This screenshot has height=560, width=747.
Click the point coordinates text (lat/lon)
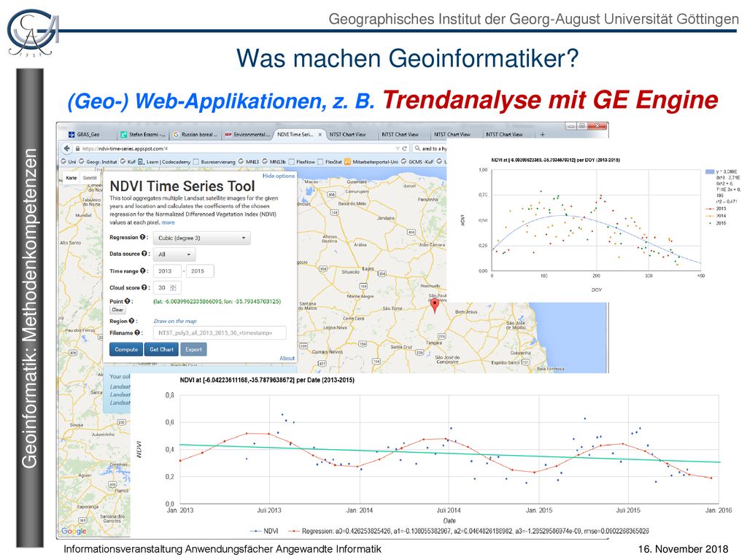tap(217, 301)
